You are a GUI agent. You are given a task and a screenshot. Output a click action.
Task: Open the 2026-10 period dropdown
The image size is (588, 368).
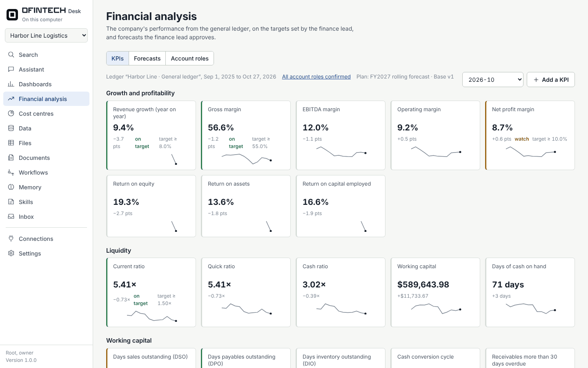click(x=493, y=80)
